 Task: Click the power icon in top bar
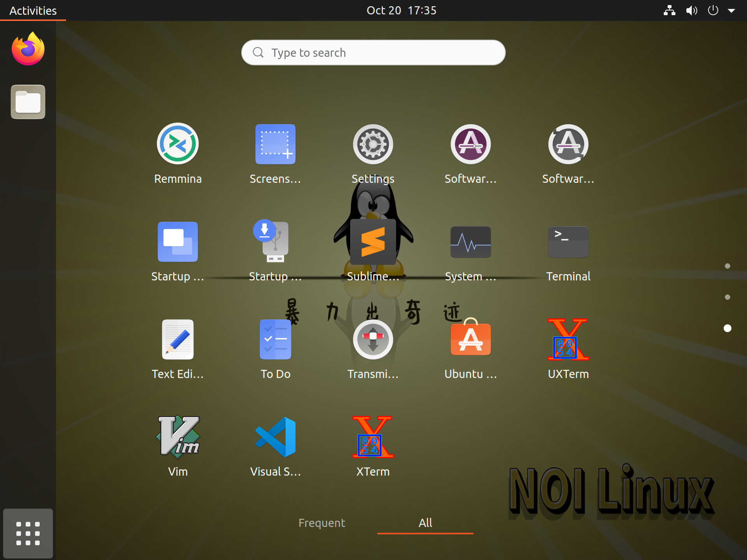tap(713, 10)
